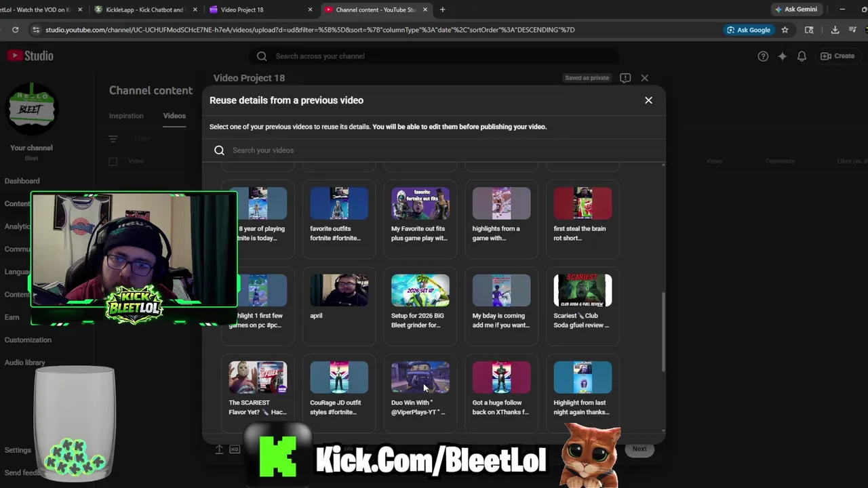Select 'highlights from a game with' thumbnail
868x488 pixels.
click(501, 203)
